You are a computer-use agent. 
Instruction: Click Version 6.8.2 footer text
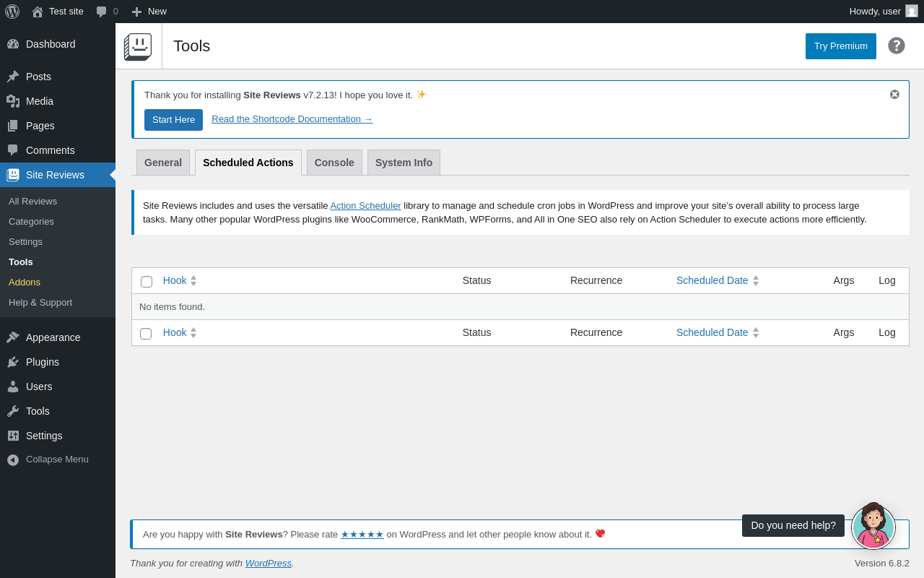[x=882, y=563]
